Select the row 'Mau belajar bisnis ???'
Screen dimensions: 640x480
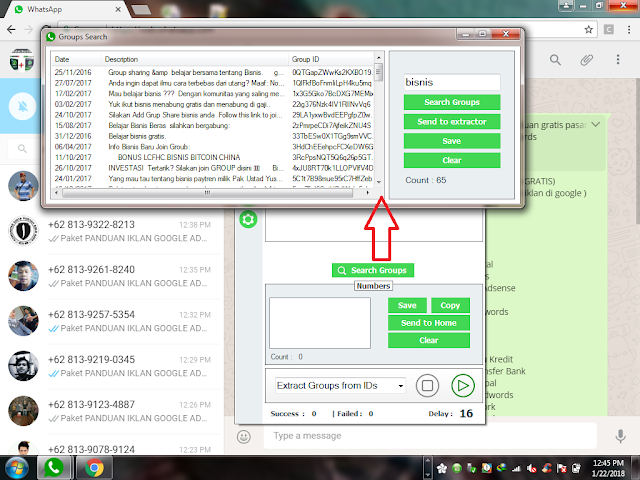click(213, 93)
